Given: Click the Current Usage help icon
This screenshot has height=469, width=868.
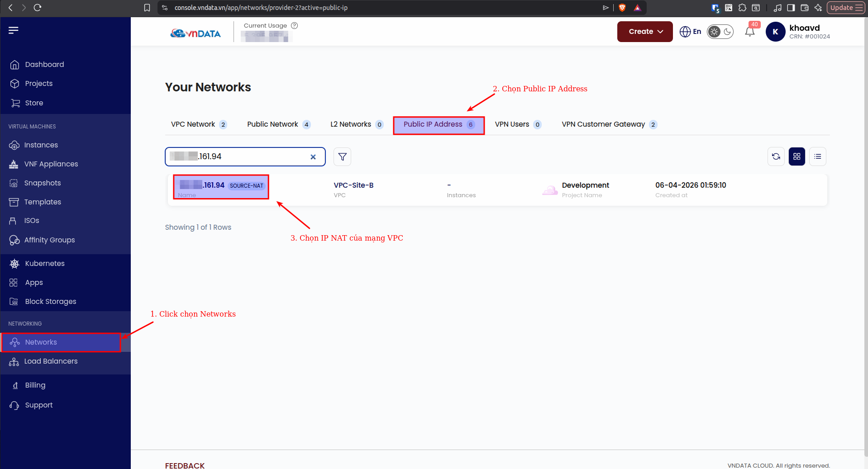Looking at the screenshot, I should tap(295, 26).
